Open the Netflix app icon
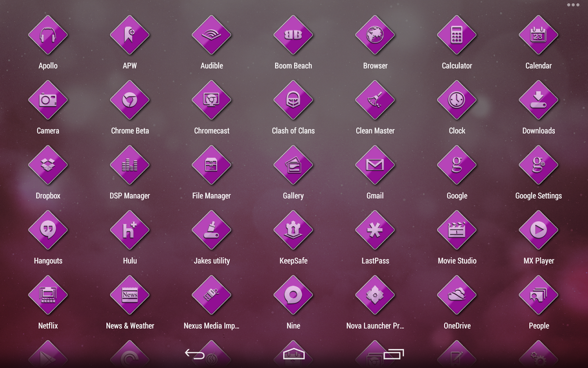This screenshot has height=368, width=588. 48,295
